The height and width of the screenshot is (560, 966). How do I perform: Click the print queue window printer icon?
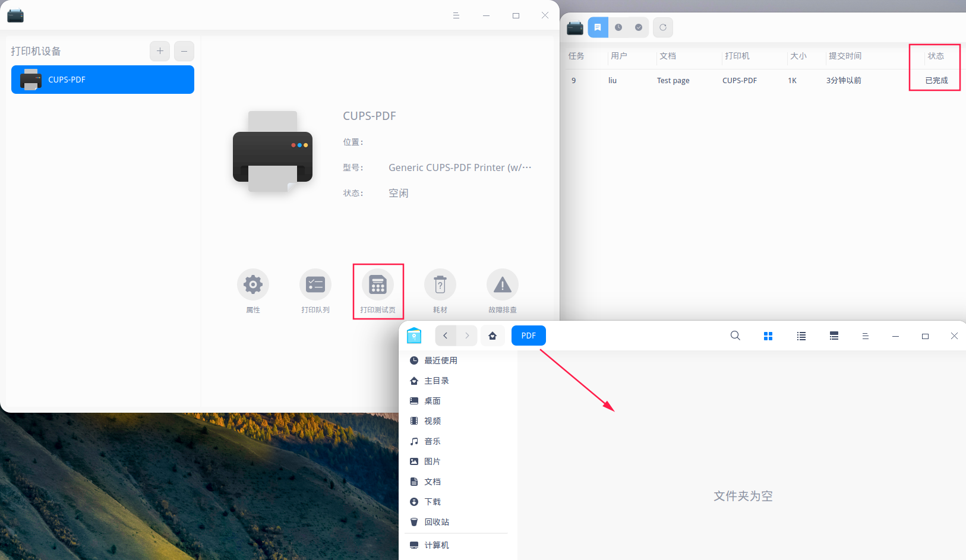[575, 28]
